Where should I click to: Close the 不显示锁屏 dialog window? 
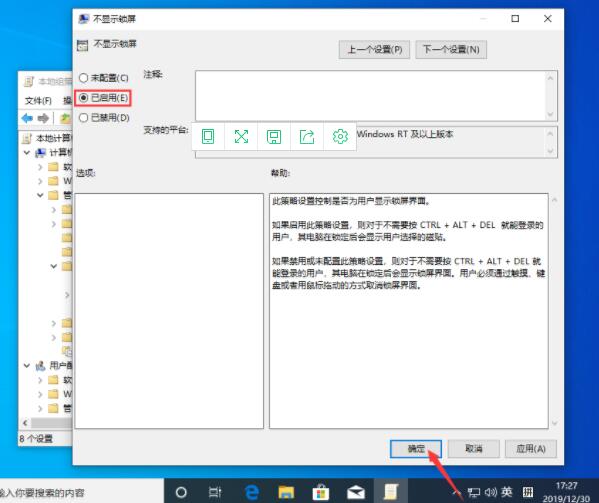coord(547,19)
